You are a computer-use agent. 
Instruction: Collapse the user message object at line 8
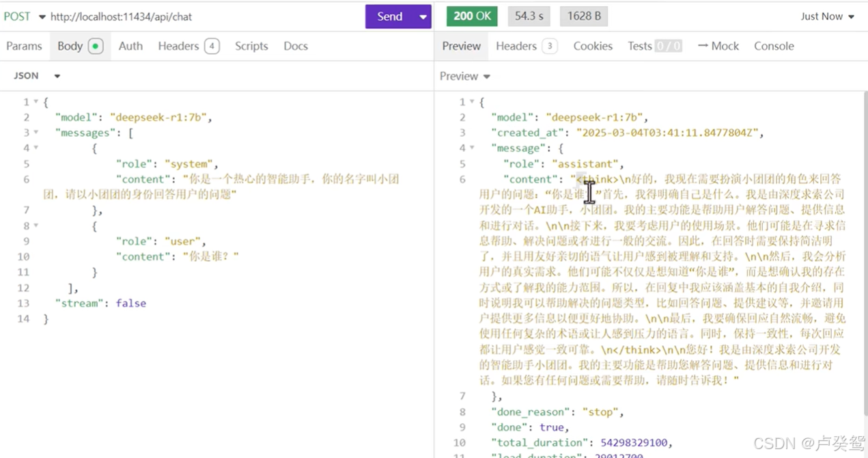click(x=36, y=226)
